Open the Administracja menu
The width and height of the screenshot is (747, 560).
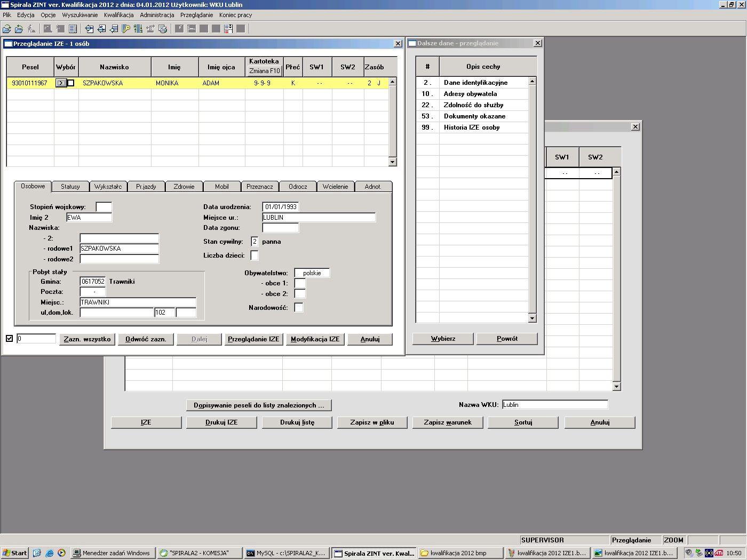click(157, 15)
